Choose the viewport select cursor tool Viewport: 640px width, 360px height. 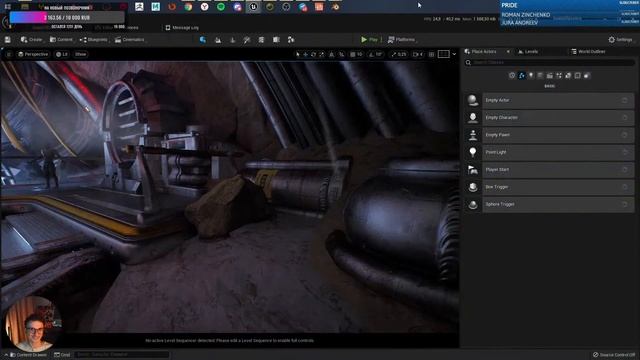pos(298,54)
